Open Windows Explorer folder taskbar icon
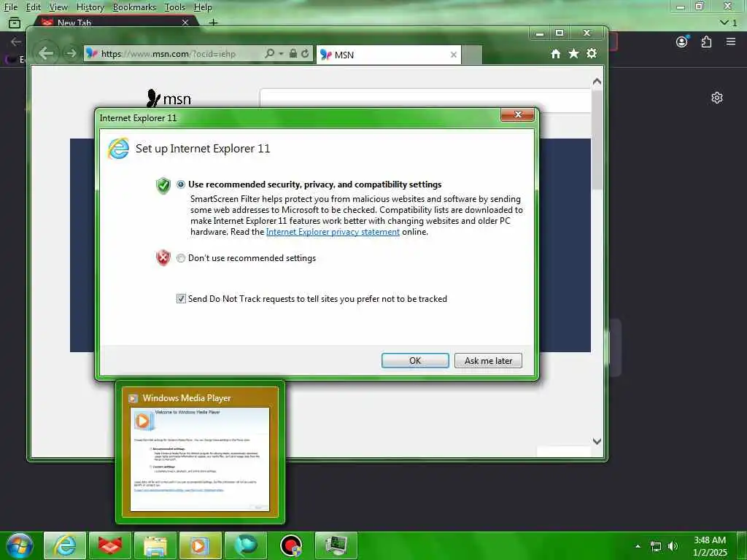This screenshot has width=747, height=560. pos(155,545)
